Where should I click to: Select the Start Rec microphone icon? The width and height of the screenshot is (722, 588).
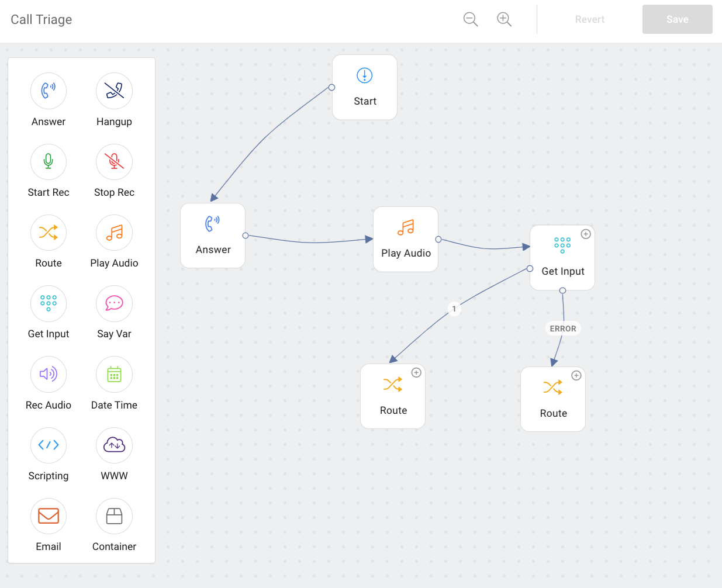(x=49, y=161)
